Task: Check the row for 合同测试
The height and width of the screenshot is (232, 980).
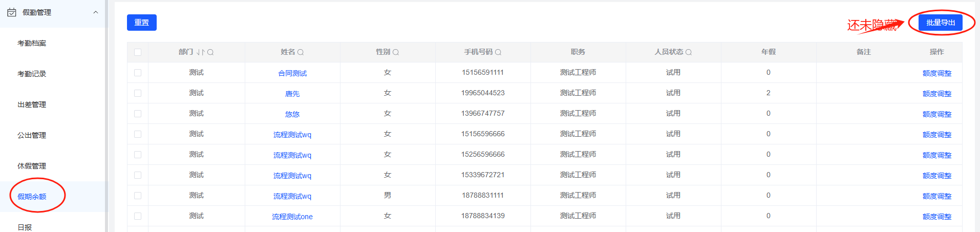Action: tap(138, 73)
